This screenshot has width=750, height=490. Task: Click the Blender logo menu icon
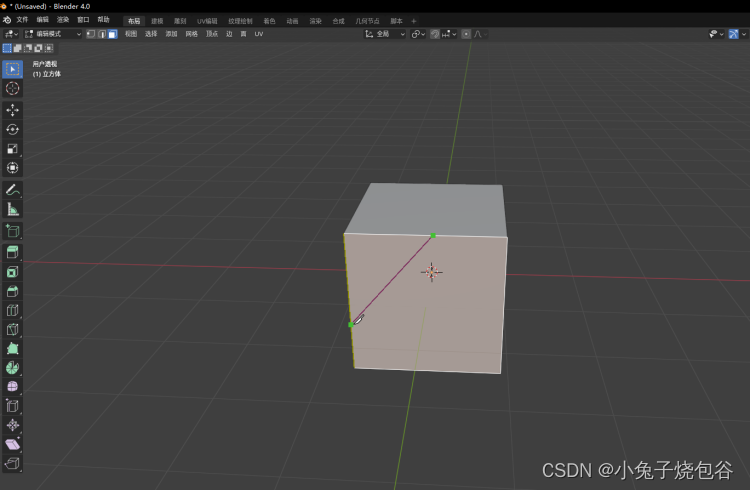[7, 20]
